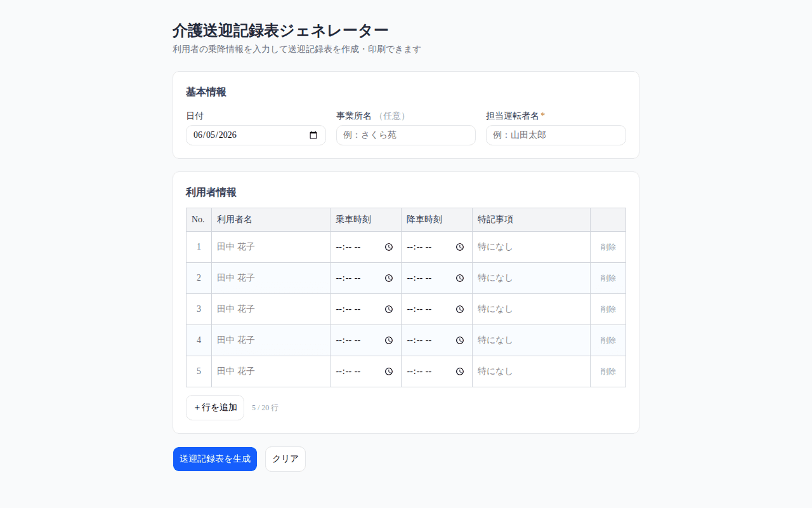Click the 送迎記録表を生成 button

pos(215,459)
